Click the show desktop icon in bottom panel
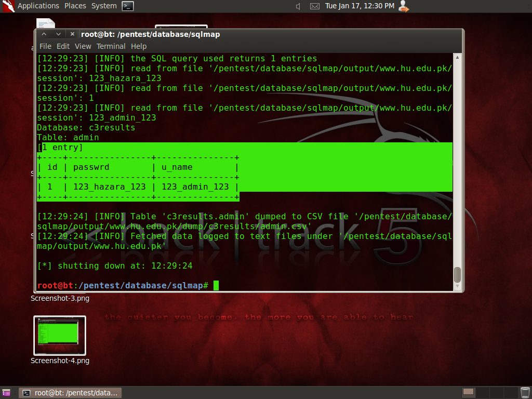 click(x=6, y=393)
